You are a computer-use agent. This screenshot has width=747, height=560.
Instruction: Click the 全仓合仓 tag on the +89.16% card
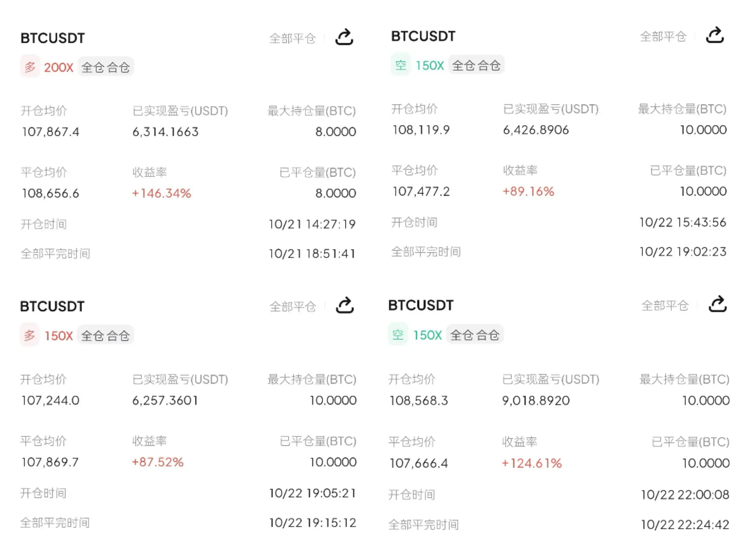tap(476, 65)
